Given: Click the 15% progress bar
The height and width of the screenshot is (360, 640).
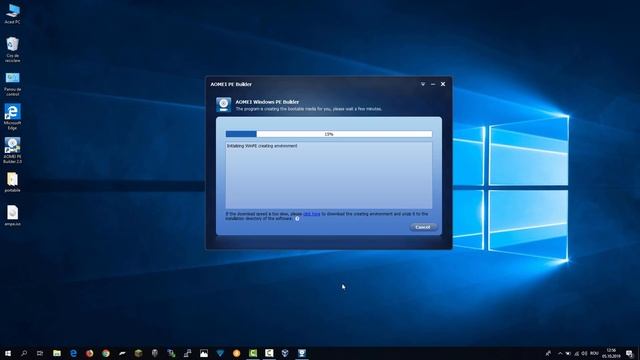Looking at the screenshot, I should 329,134.
